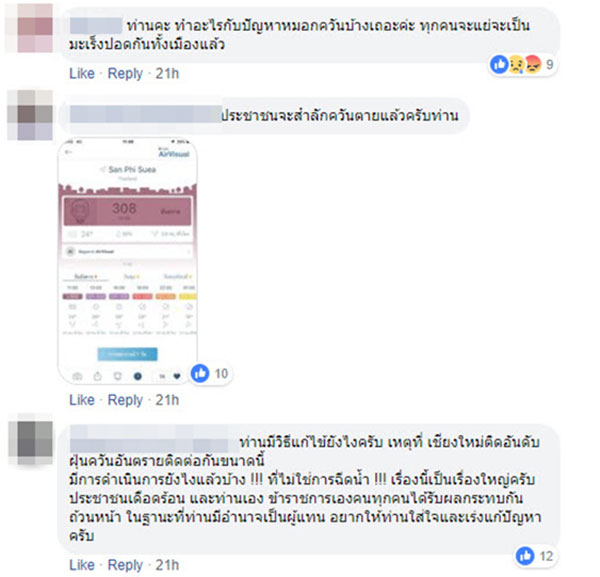Open the 21h timestamp under 12-likes comment
The height and width of the screenshot is (577, 600).
[167, 565]
